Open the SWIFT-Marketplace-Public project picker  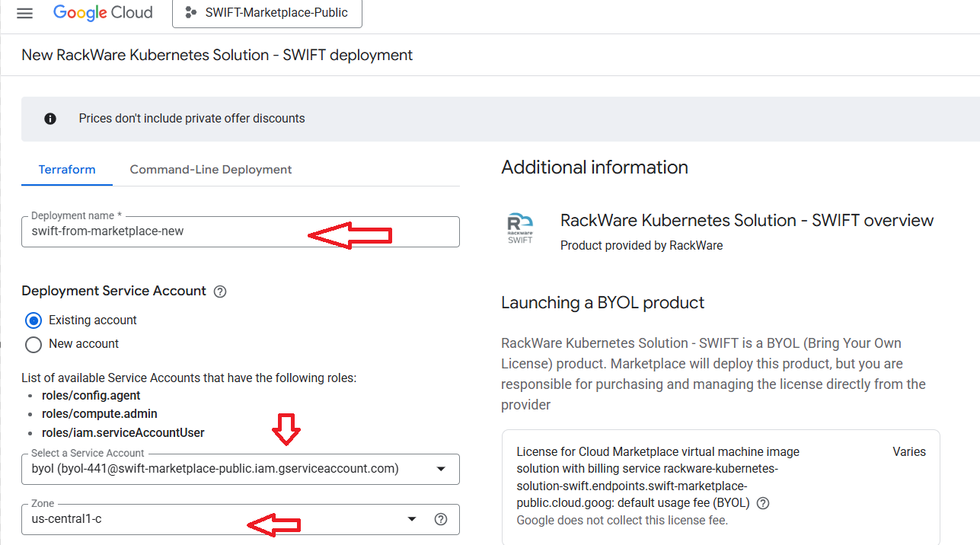coord(267,13)
